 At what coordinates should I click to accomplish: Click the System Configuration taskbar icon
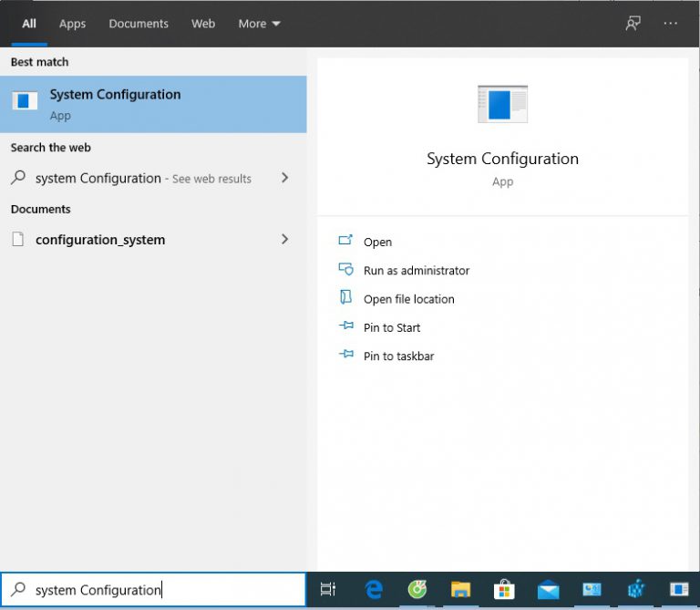pos(679,590)
